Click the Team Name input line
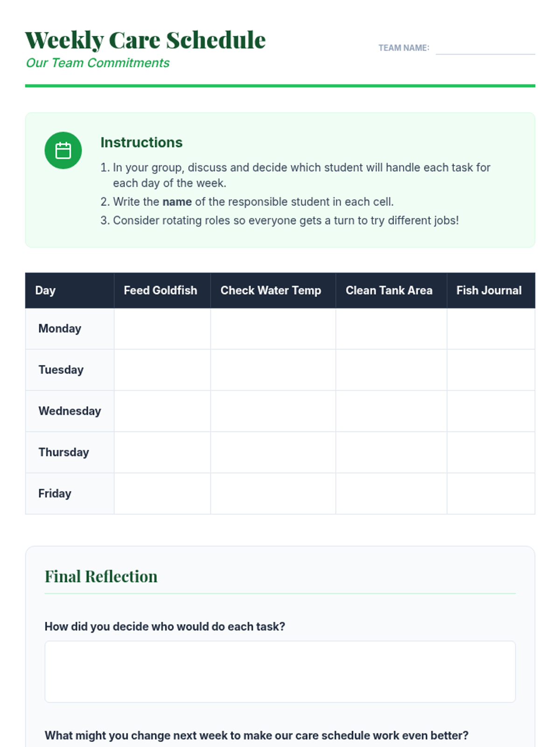Viewport: 560px width, 747px height. pyautogui.click(x=485, y=48)
